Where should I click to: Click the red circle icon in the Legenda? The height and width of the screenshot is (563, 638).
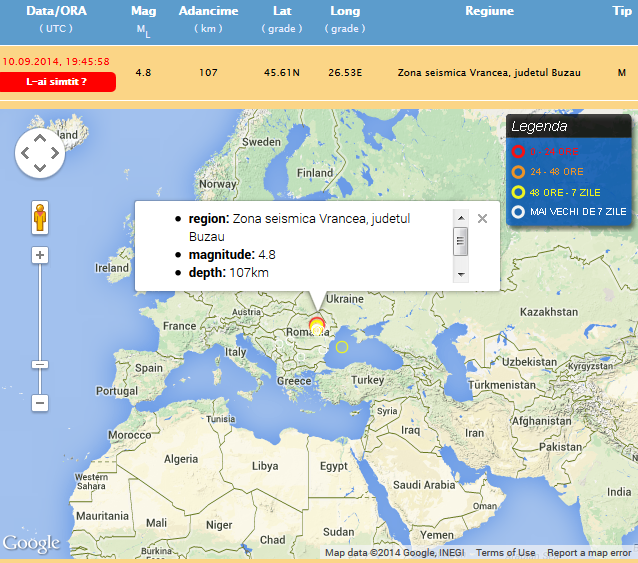(x=518, y=152)
